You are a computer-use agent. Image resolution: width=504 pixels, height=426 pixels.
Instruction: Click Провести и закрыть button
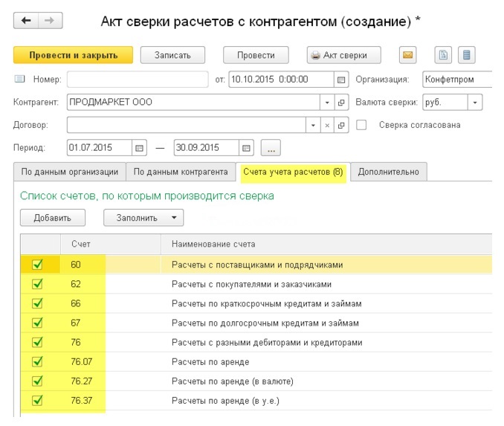[x=74, y=55]
